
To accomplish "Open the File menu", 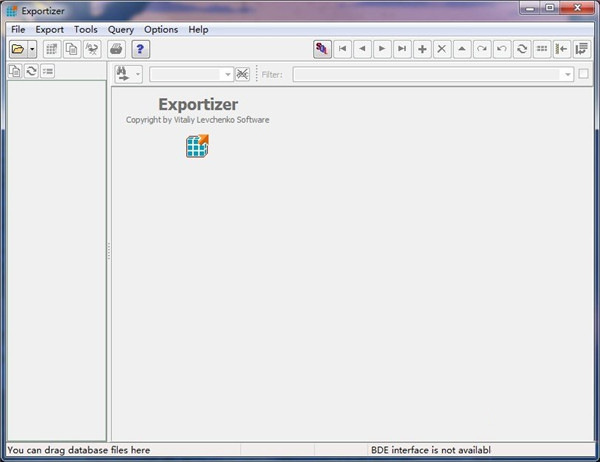I will 18,29.
